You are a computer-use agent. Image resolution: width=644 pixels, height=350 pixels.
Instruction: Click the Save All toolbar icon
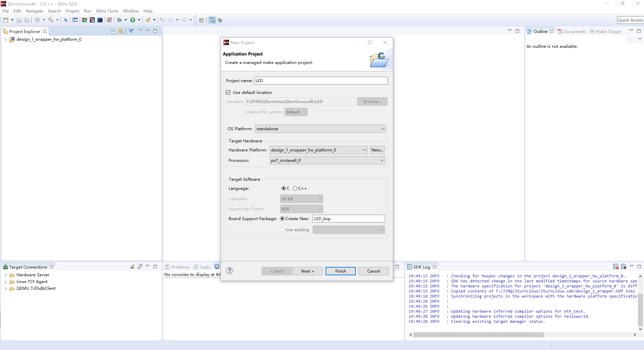[x=27, y=20]
